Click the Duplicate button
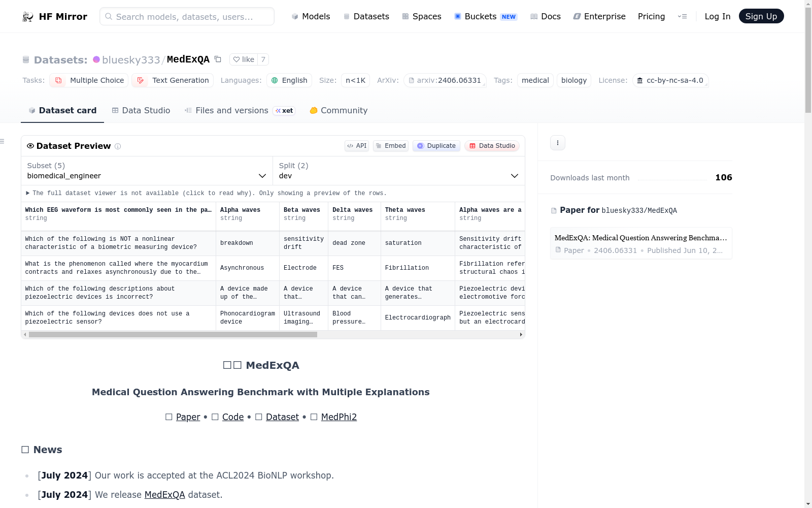Screen dimensions: 812x508 pyautogui.click(x=436, y=146)
